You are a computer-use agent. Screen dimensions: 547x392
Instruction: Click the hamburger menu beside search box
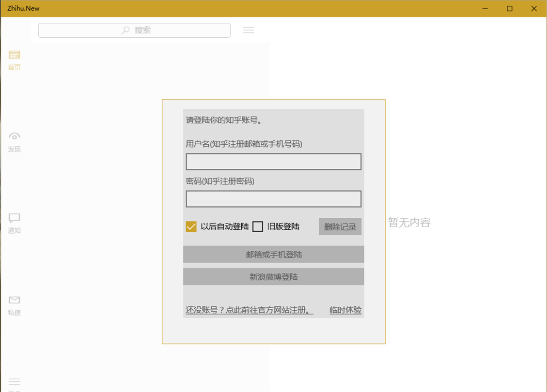point(249,30)
